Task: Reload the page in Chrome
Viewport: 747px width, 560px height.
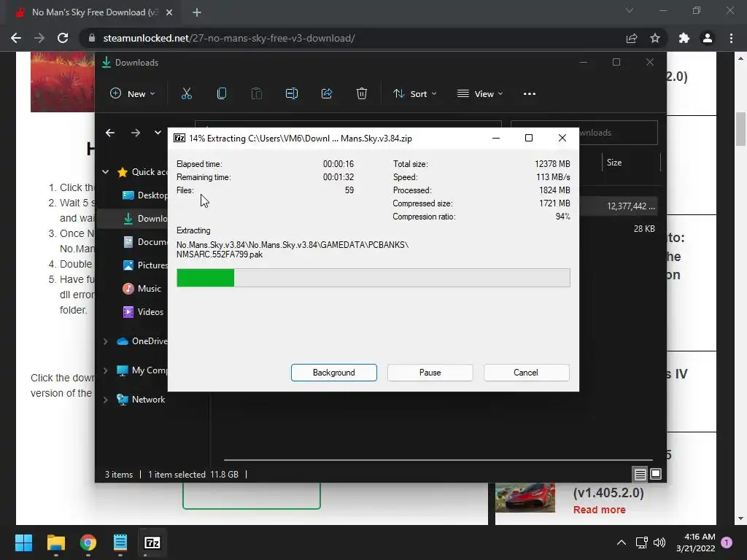Action: coord(63,38)
